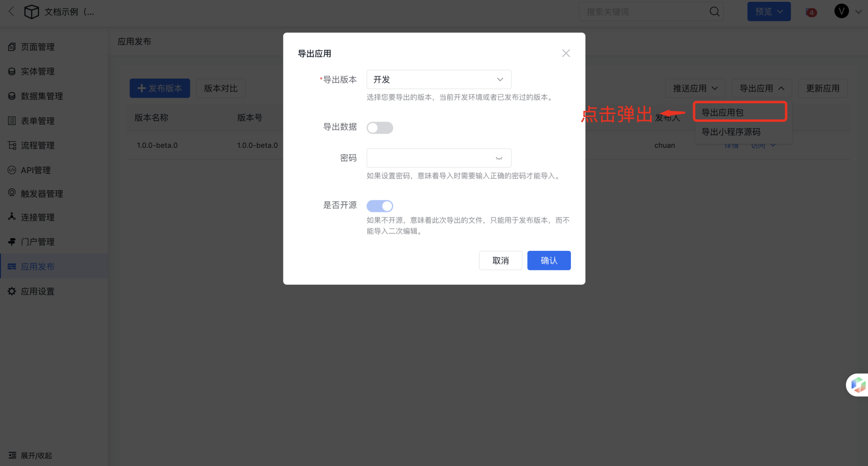
Task: Open the 访问 dropdown in version row
Action: pos(763,145)
